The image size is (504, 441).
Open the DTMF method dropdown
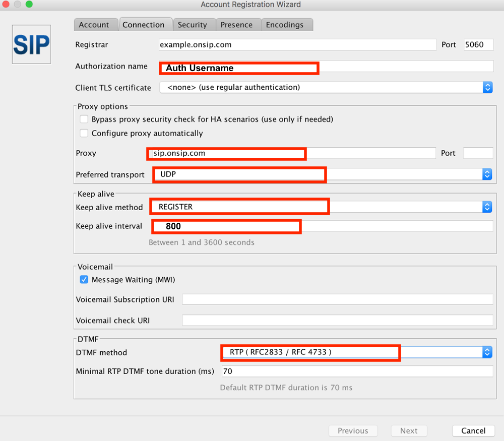pos(357,352)
